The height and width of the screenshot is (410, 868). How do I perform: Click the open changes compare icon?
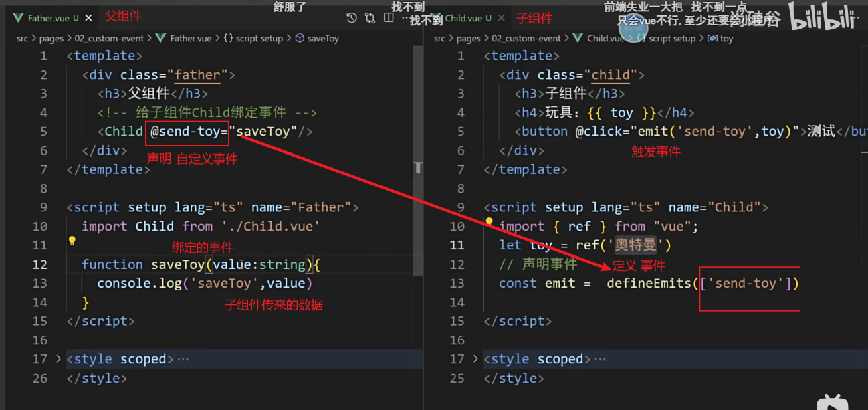pyautogui.click(x=370, y=18)
